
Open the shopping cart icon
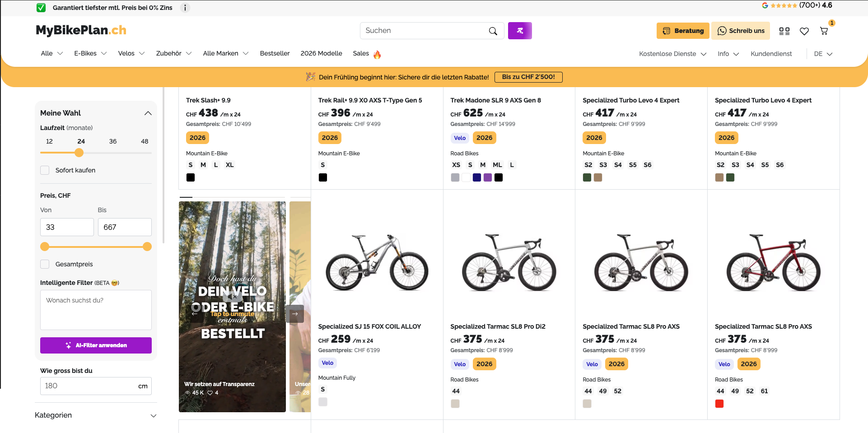824,31
